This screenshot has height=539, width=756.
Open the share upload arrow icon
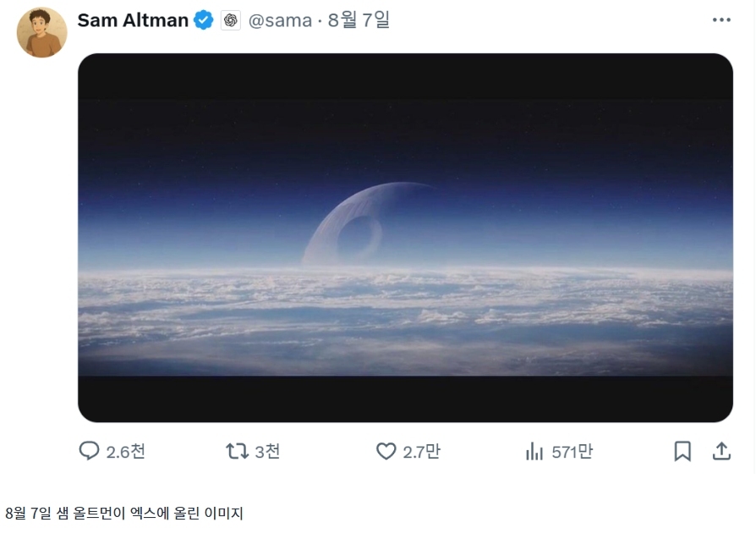[x=721, y=451]
